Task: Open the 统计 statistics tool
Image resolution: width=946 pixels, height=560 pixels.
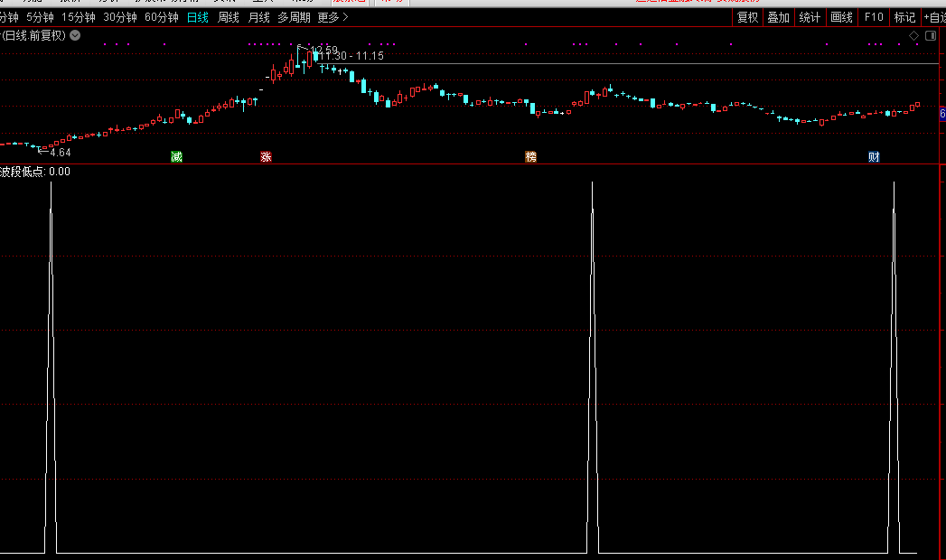Action: 810,17
